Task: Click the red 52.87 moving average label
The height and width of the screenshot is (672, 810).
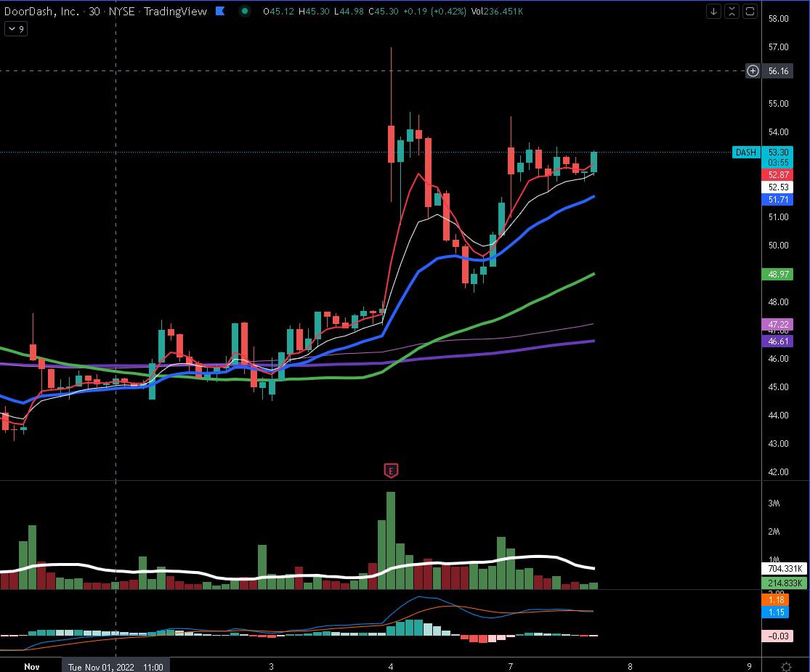Action: click(x=778, y=174)
